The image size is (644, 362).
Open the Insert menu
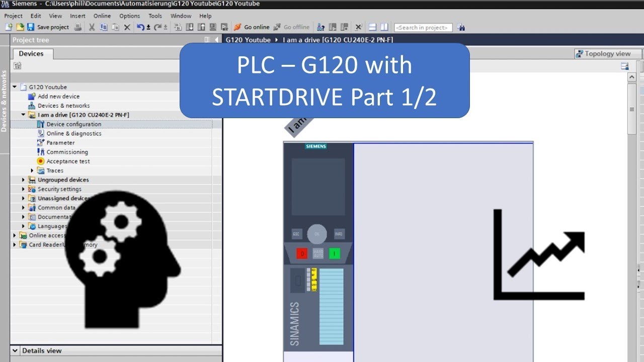(77, 16)
